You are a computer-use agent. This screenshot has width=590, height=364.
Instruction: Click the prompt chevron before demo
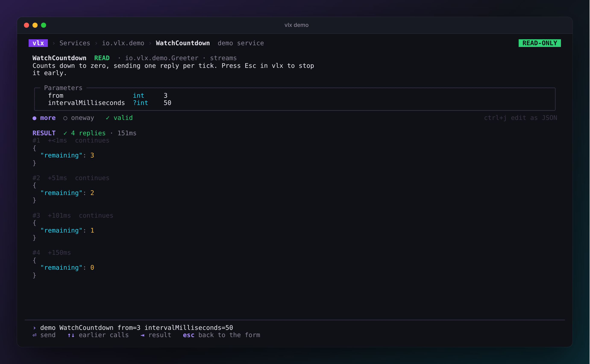click(x=34, y=328)
